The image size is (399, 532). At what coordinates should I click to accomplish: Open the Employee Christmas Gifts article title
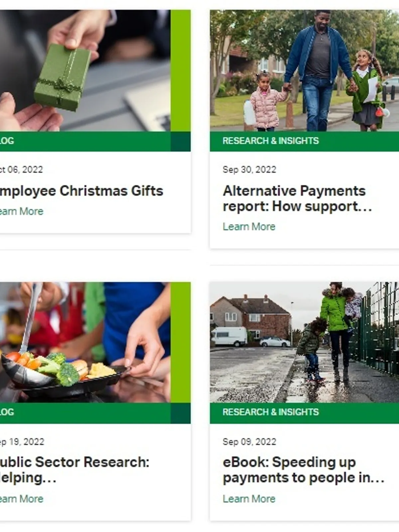pos(81,191)
